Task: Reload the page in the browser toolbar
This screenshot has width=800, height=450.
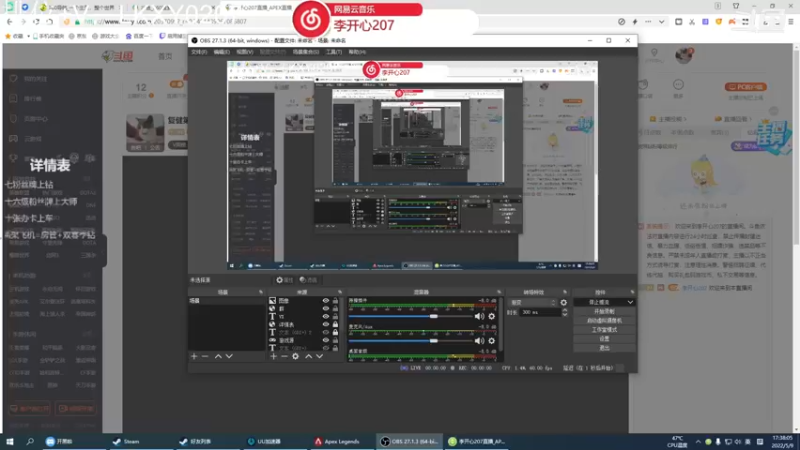Action: 36,21
